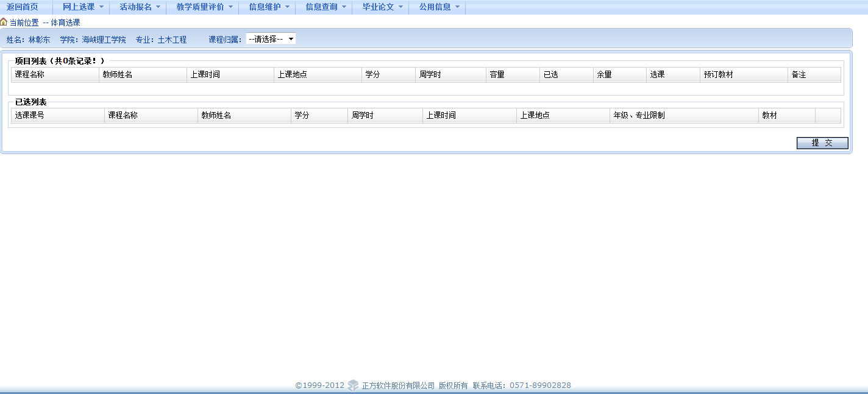
Task: Click the 教师姓名 header in 项目列表
Action: (118, 74)
